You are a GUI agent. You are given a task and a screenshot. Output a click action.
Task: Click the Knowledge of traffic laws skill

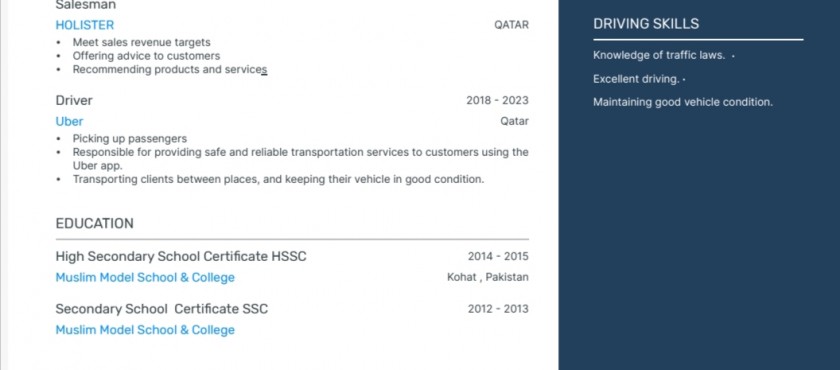659,55
